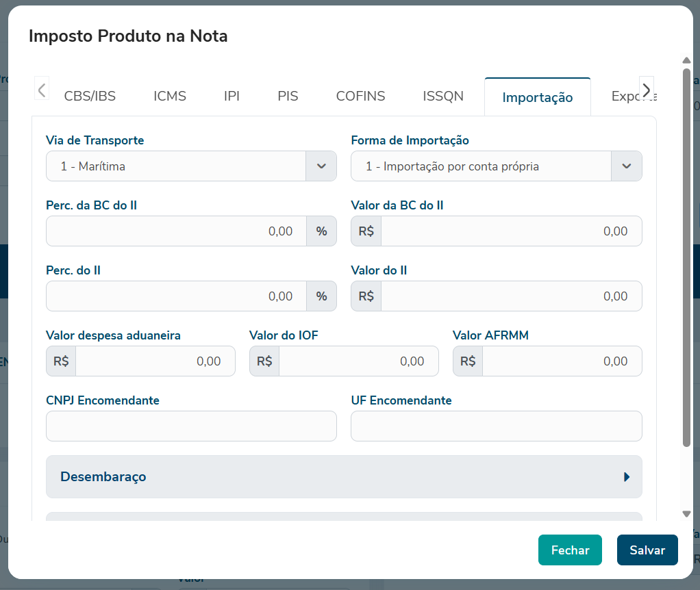
Task: Click the scrollbar down arrow
Action: point(686,514)
